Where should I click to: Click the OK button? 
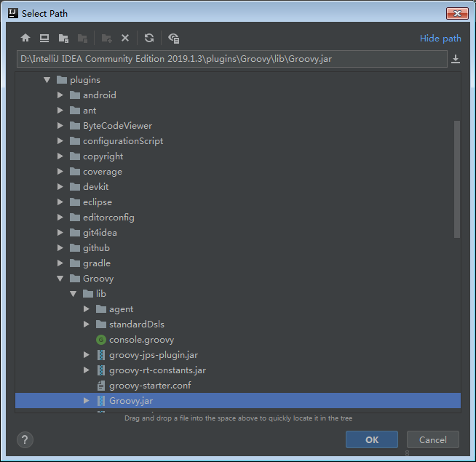click(x=372, y=439)
